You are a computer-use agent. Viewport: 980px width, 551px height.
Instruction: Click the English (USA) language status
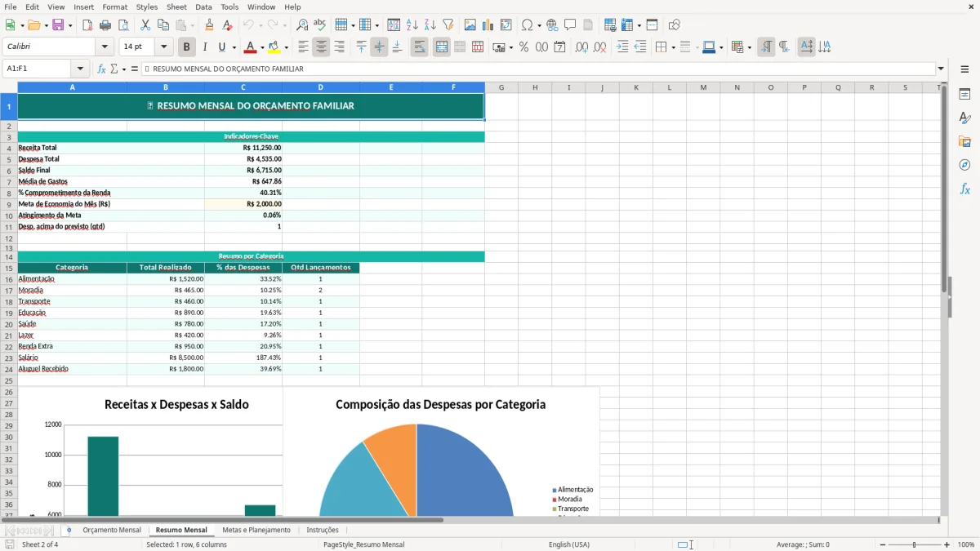click(569, 544)
